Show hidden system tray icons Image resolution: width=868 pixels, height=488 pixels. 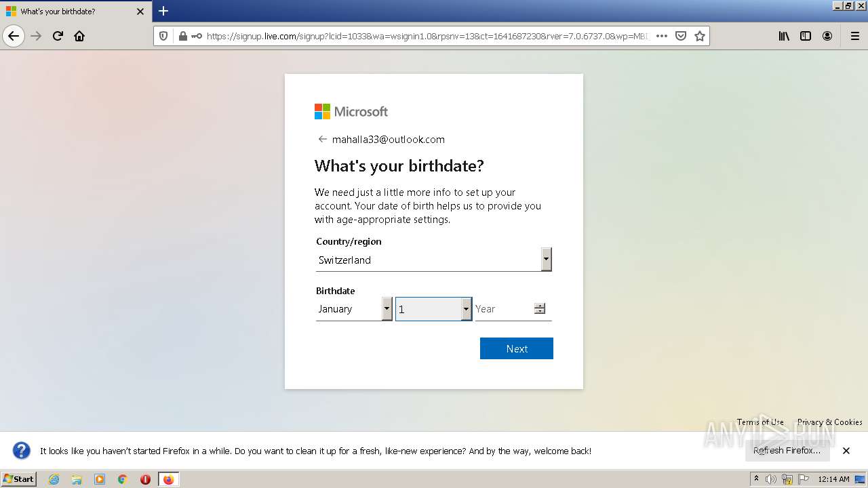(756, 479)
